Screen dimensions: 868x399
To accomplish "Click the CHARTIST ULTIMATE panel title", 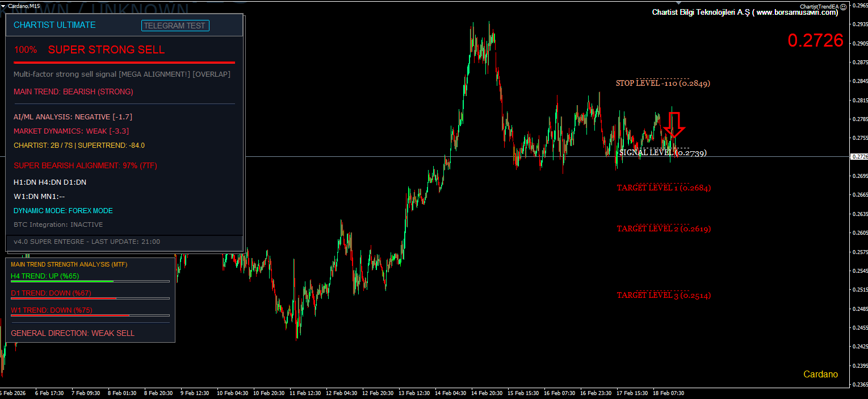I will tap(54, 25).
